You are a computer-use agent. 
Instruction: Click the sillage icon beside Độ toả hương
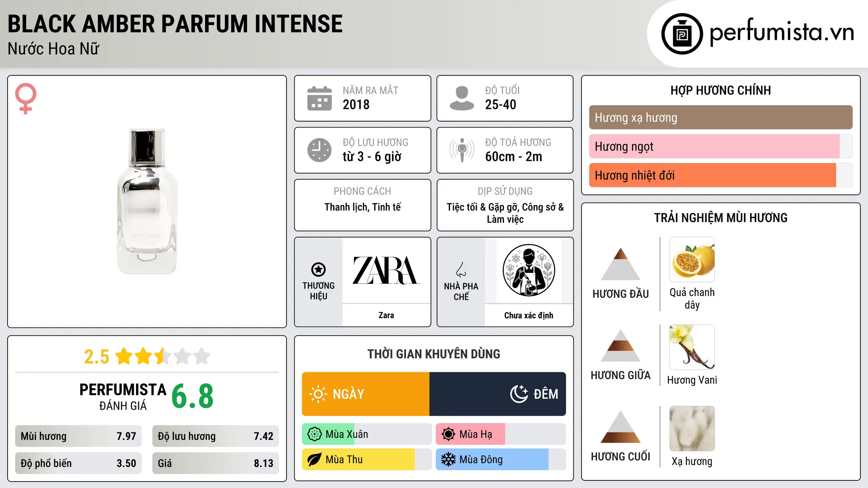point(462,150)
